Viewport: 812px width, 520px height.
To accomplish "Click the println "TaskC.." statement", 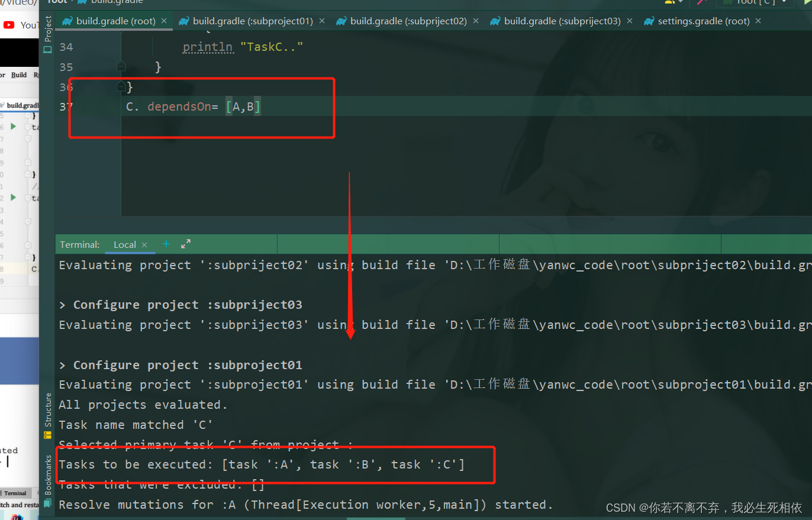I will (x=243, y=47).
